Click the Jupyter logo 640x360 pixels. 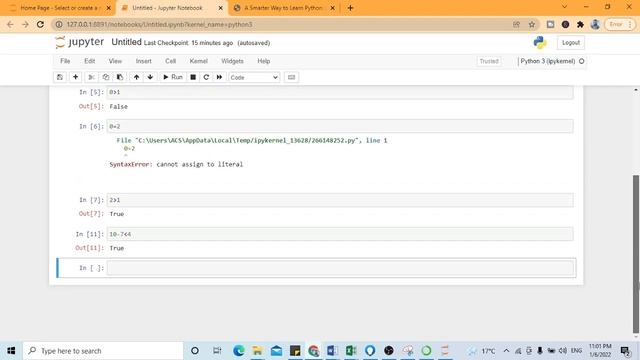[x=80, y=42]
